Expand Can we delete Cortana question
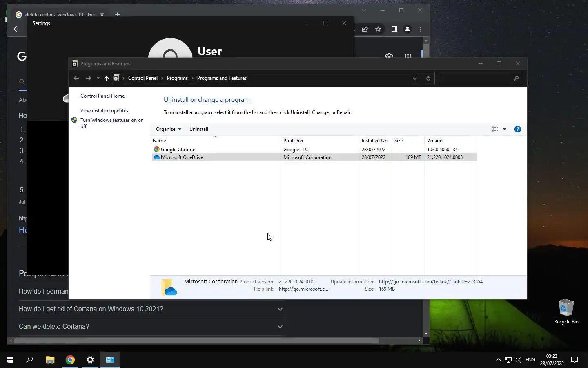588x368 pixels. [x=151, y=327]
